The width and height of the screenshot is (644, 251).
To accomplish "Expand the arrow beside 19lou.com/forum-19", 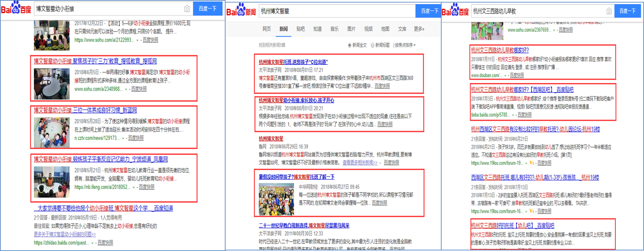I will tap(526, 163).
